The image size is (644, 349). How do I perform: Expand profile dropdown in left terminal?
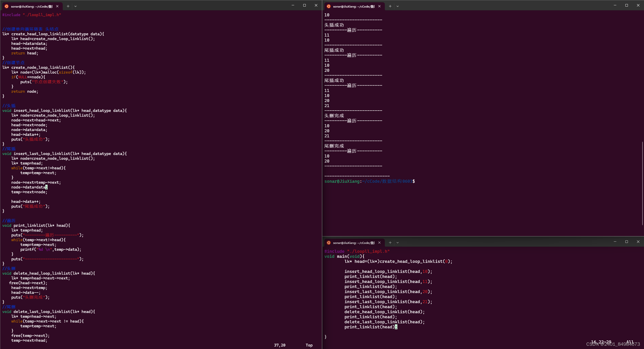75,6
